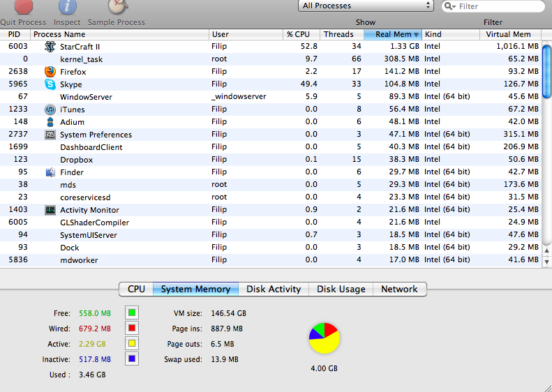Select the coreservicesd process row
This screenshot has width=552, height=392.
coord(270,197)
